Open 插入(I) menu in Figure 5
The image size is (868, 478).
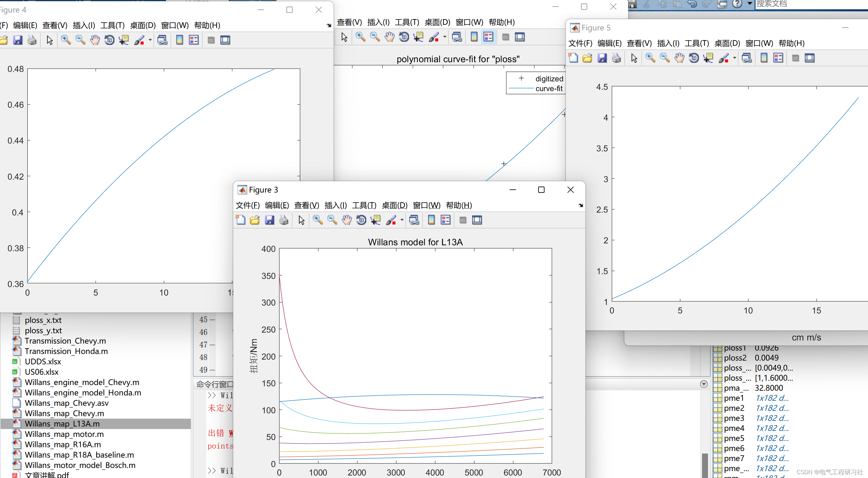click(668, 43)
